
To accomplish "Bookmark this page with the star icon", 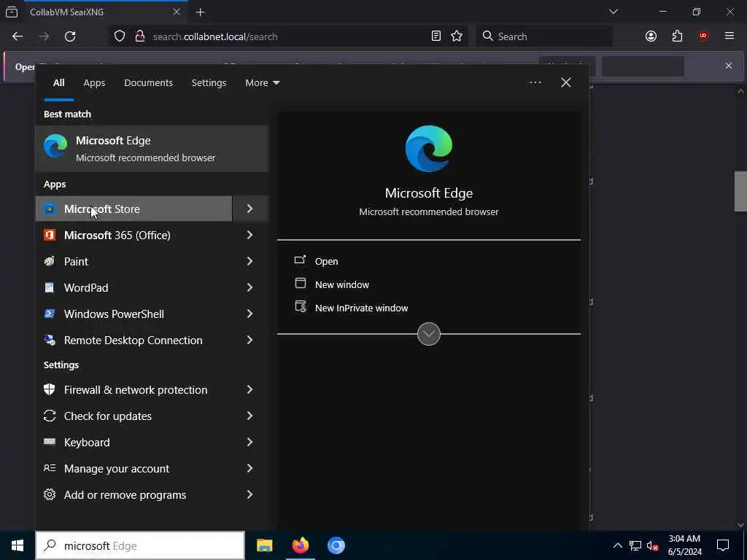I will (457, 36).
